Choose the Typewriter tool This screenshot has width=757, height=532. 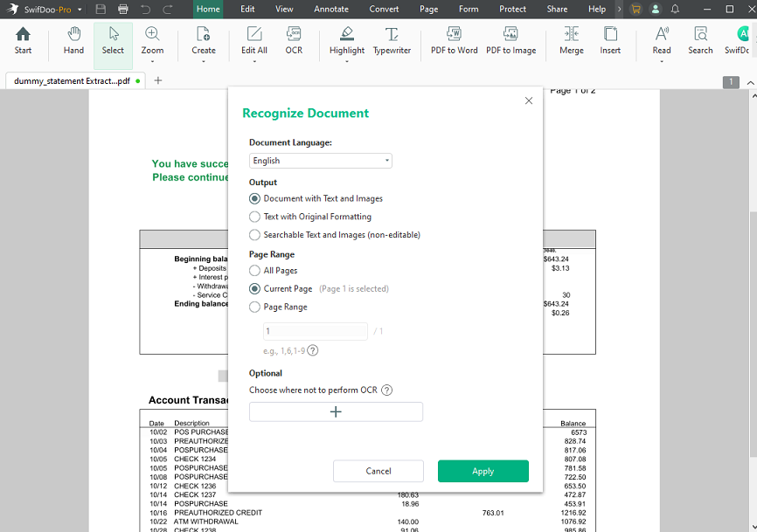392,41
